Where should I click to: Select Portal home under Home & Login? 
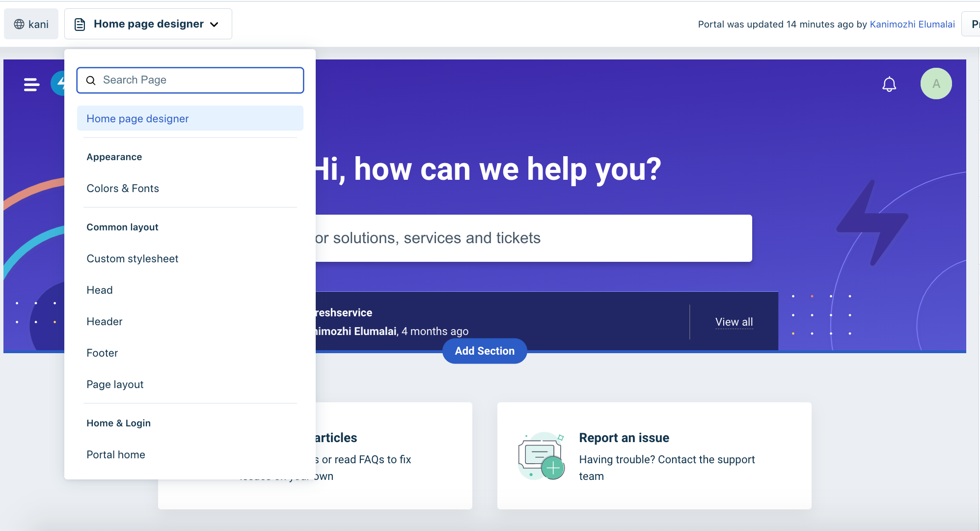(115, 454)
